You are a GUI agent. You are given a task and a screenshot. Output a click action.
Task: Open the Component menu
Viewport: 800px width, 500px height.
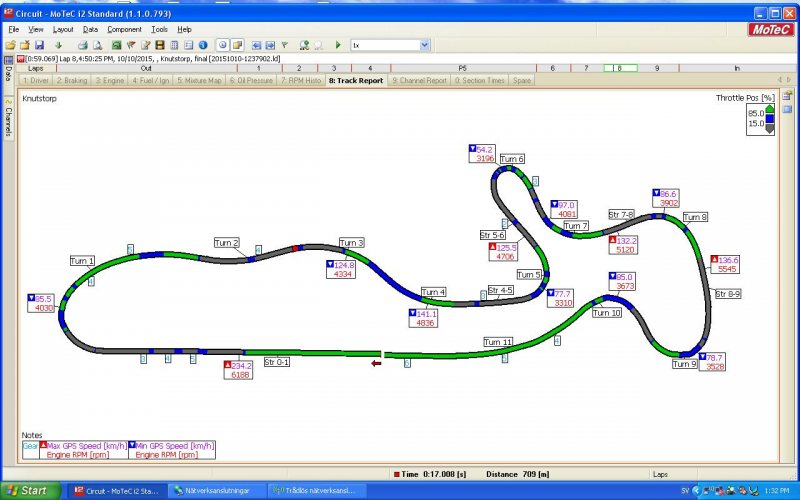click(124, 29)
